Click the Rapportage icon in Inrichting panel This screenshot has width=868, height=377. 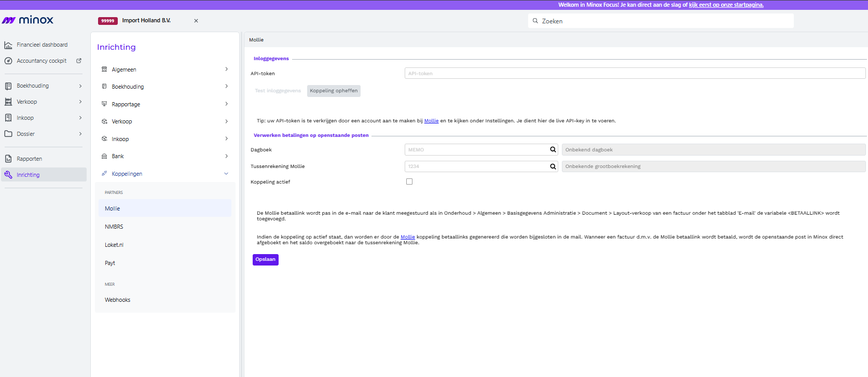click(x=104, y=104)
